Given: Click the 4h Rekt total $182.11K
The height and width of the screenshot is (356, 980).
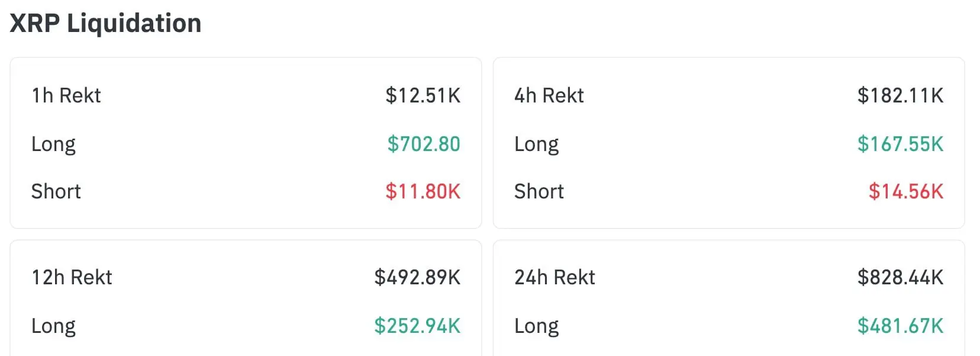Looking at the screenshot, I should coord(900,95).
